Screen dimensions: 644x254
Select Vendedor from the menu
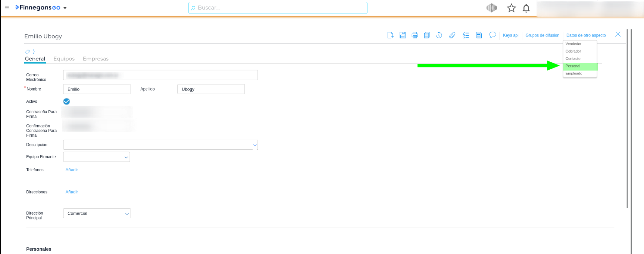(580, 44)
